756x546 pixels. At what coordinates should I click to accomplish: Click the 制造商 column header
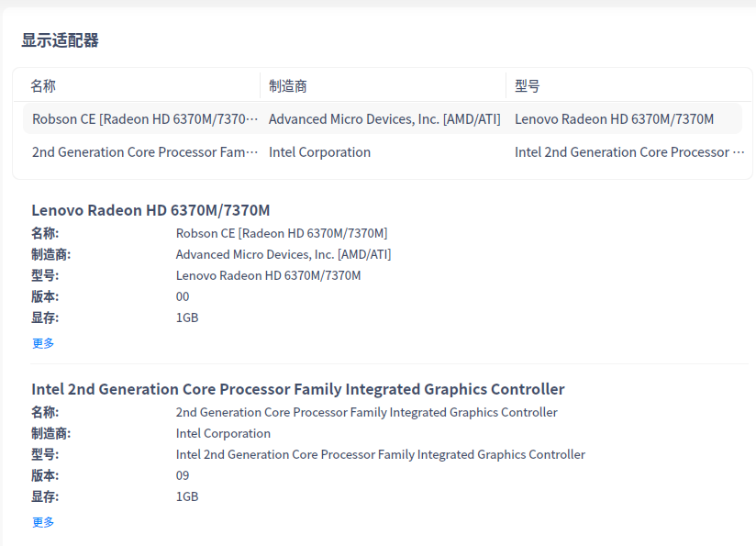(288, 86)
